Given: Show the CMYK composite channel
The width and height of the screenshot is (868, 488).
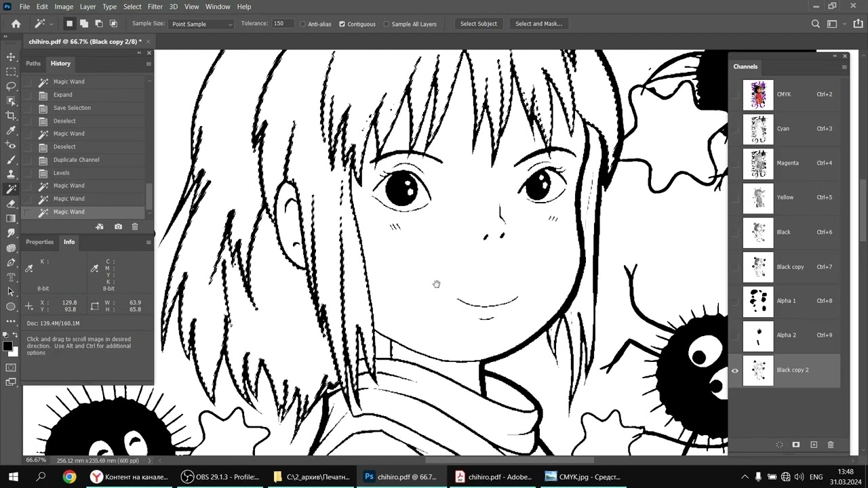Looking at the screenshot, I should pyautogui.click(x=734, y=94).
